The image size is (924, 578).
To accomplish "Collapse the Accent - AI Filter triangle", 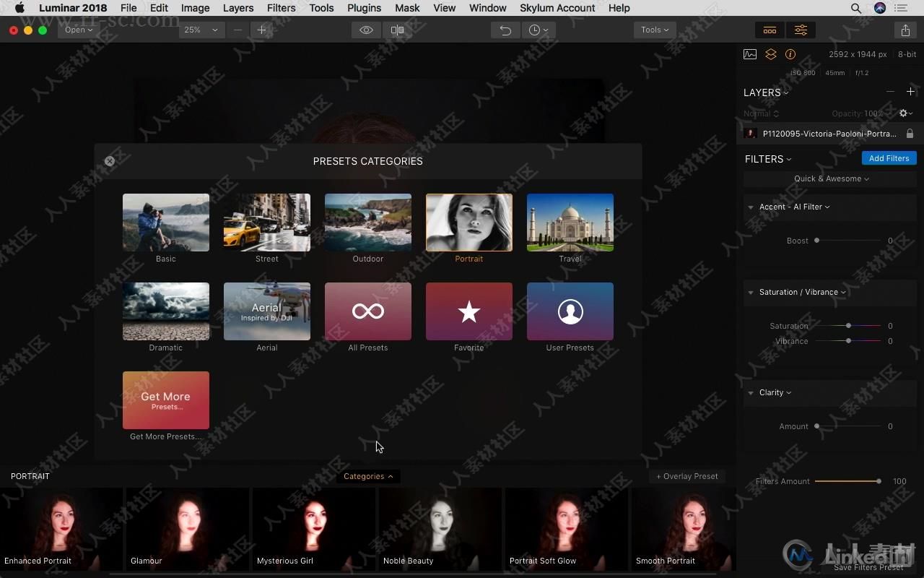I will tap(751, 207).
